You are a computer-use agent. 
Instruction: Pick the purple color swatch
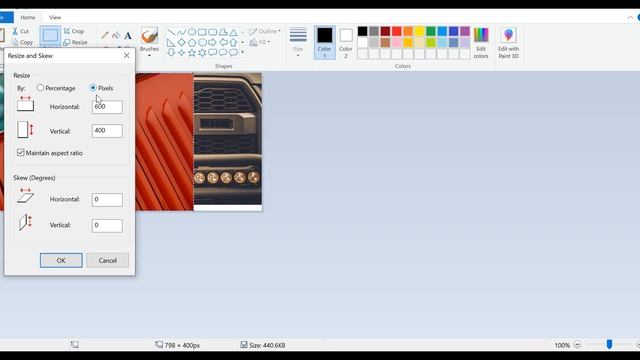465,31
